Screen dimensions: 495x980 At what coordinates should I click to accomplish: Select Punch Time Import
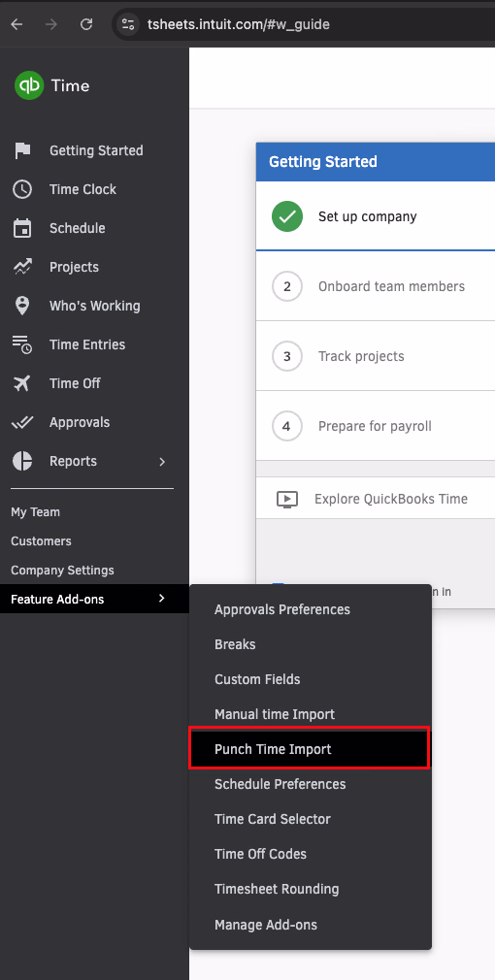click(311, 749)
